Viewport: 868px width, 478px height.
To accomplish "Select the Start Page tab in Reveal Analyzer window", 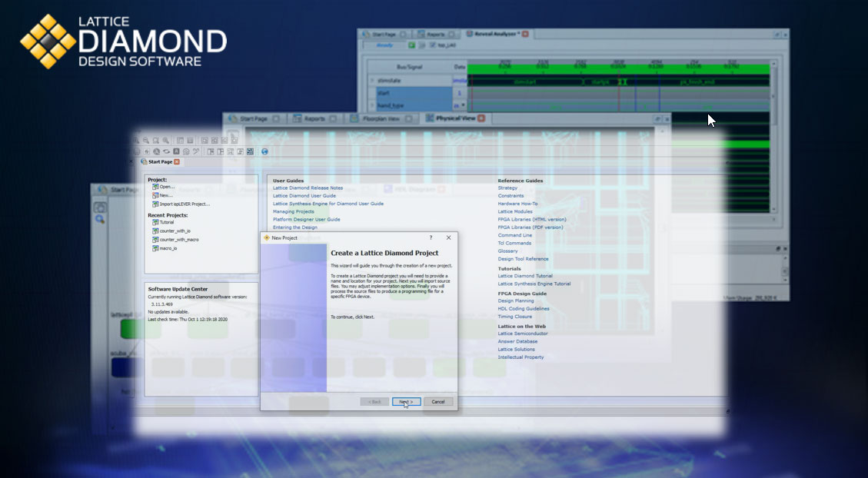I will 384,35.
